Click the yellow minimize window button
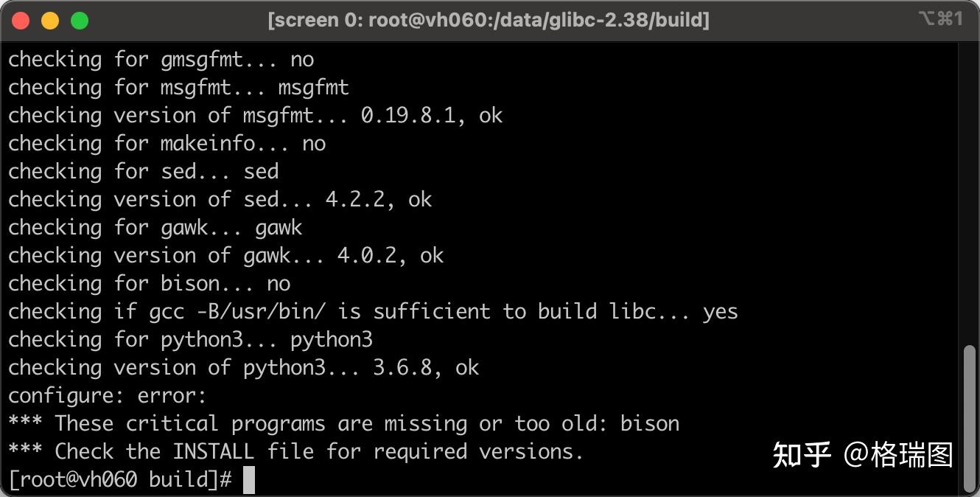The image size is (980, 497). 50,21
